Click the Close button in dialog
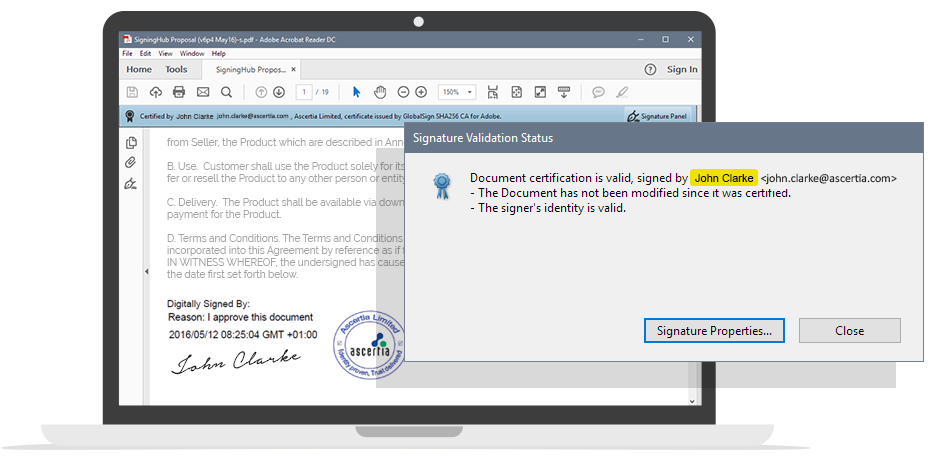Screen dimensions: 931x460 point(849,330)
